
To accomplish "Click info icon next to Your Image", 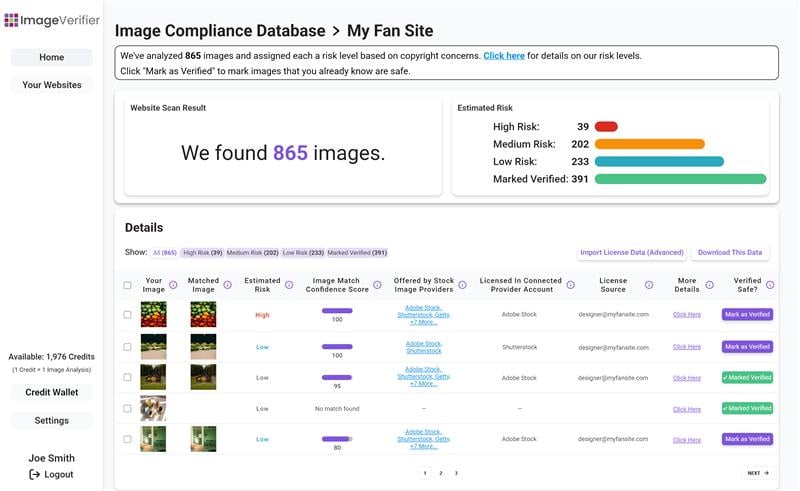I will [x=173, y=285].
